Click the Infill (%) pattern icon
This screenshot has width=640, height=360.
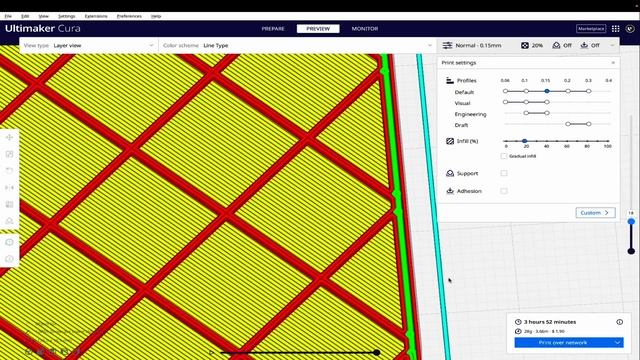tap(450, 141)
